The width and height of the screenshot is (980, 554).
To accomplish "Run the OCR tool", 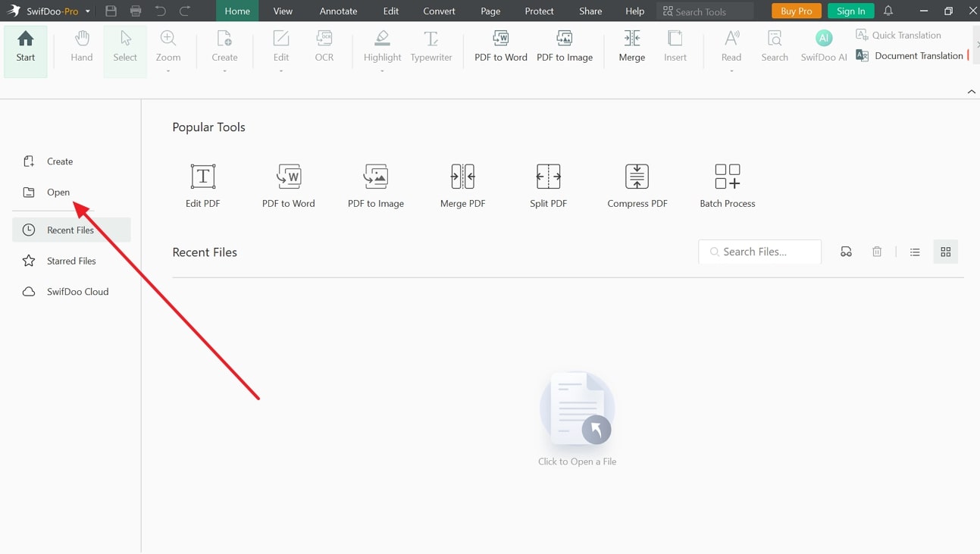I will [x=324, y=46].
